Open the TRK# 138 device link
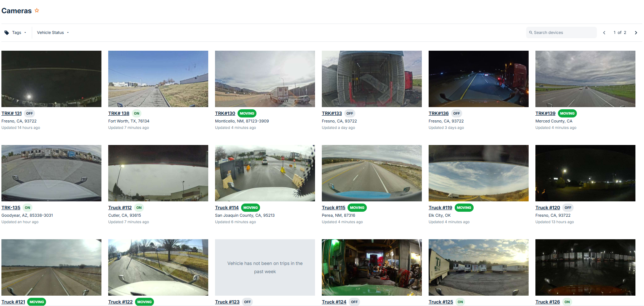This screenshot has height=306, width=644. pos(119,114)
